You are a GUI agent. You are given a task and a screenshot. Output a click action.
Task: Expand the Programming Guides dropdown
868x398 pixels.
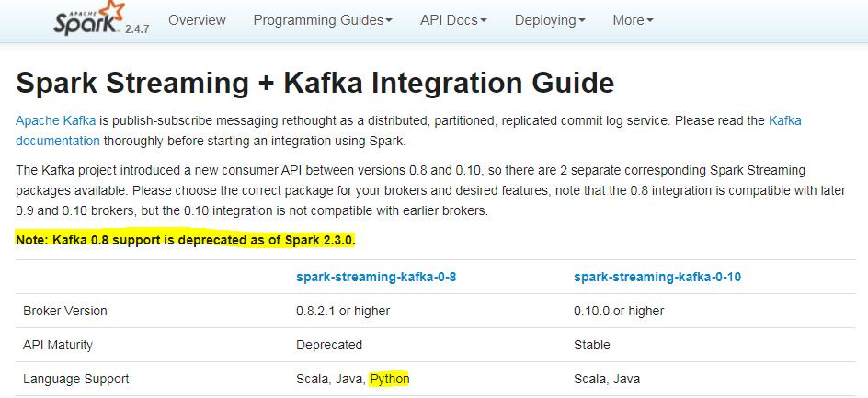point(322,20)
